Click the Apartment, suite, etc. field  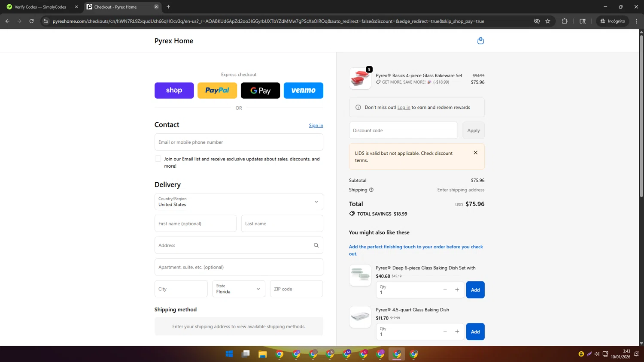239,267
